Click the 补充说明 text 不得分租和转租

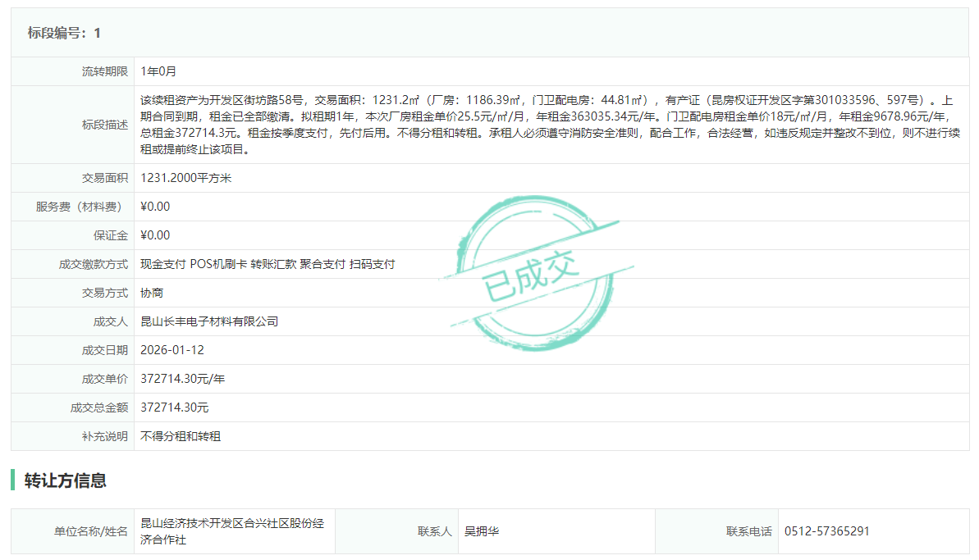(x=181, y=436)
